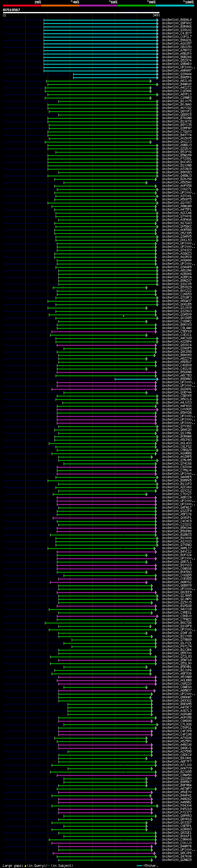The height and width of the screenshot is (868, 197).
Task: Click the short cyan alignment bar for Q39444
Action: click(116, 74)
